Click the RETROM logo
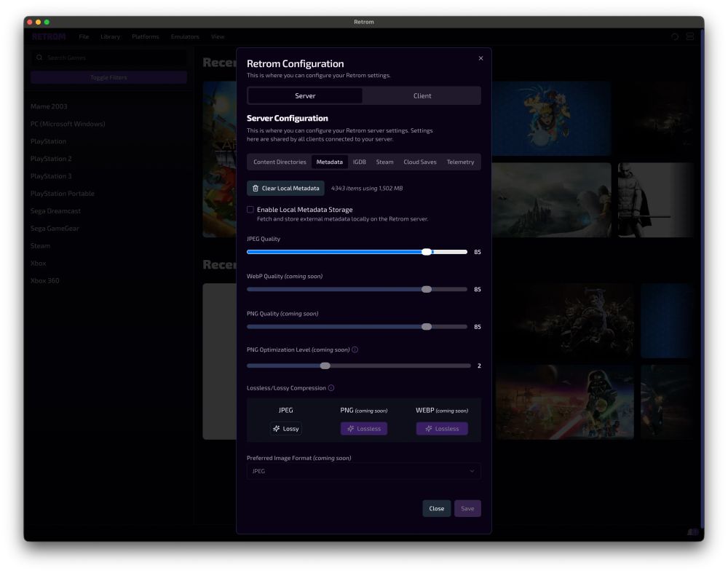Viewport: 728px width, 573px height. click(49, 36)
